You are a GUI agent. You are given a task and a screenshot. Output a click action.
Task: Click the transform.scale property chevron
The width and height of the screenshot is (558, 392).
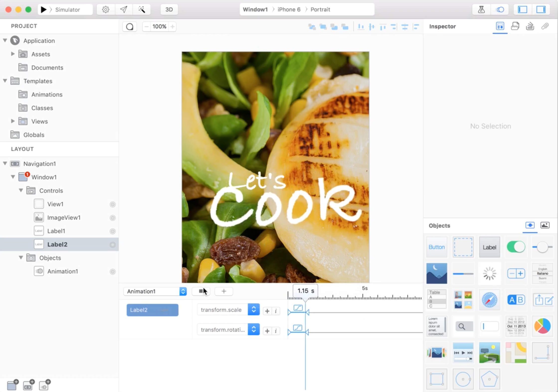tap(254, 310)
